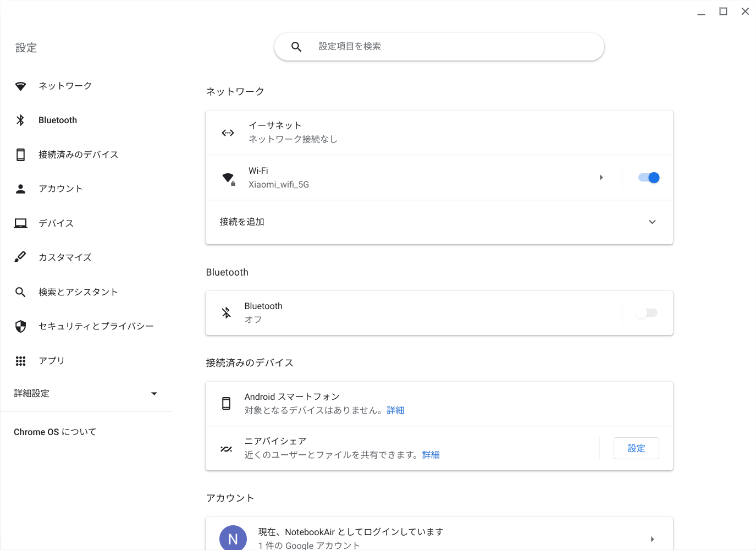The height and width of the screenshot is (550, 756).
Task: Click the Xiaomi_wifi_5G network name
Action: [279, 185]
